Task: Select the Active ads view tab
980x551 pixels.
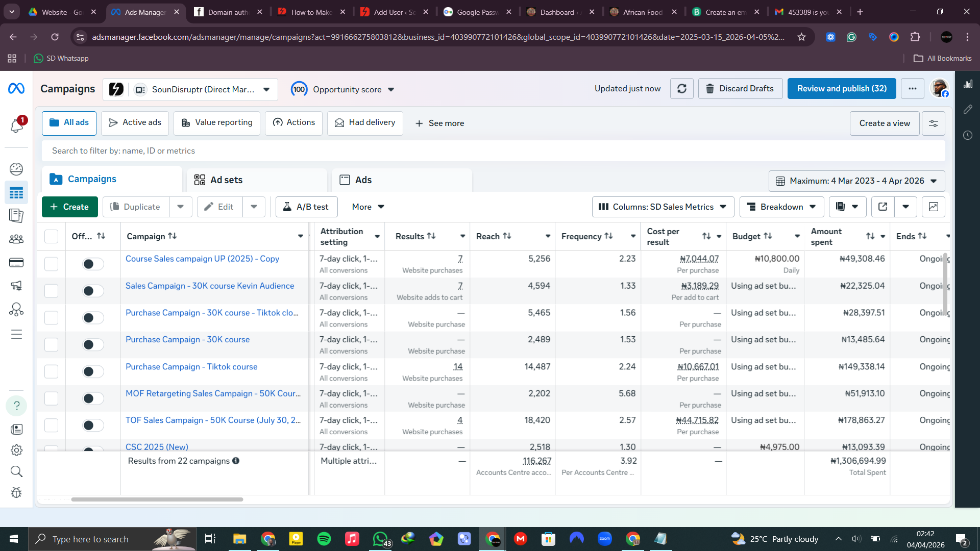Action: (x=135, y=123)
